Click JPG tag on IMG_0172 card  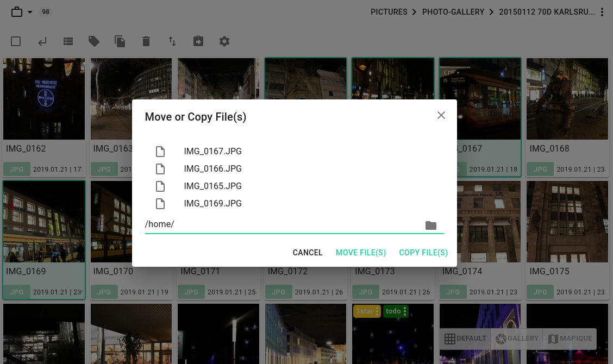pos(278,292)
